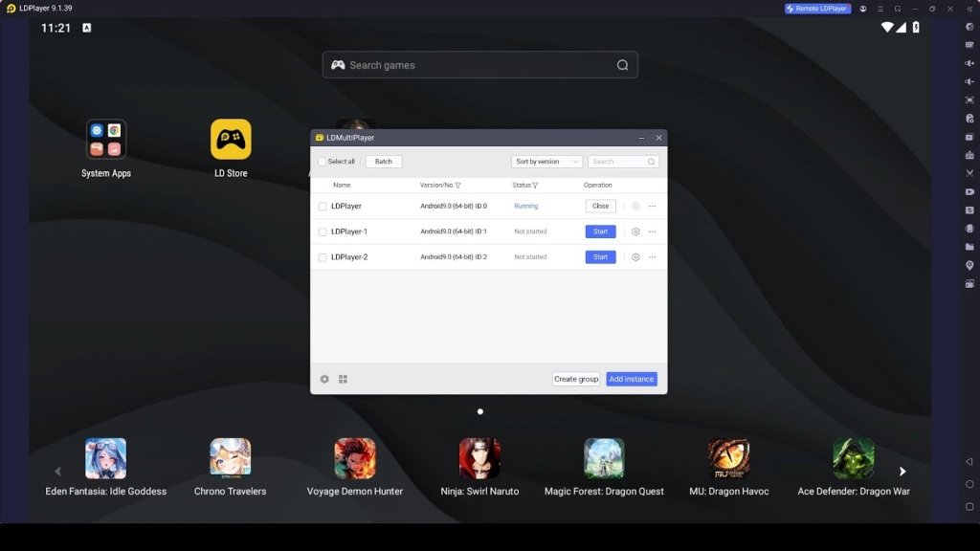
Task: Open Magic Forest: Dragon Quest icon
Action: (x=604, y=458)
